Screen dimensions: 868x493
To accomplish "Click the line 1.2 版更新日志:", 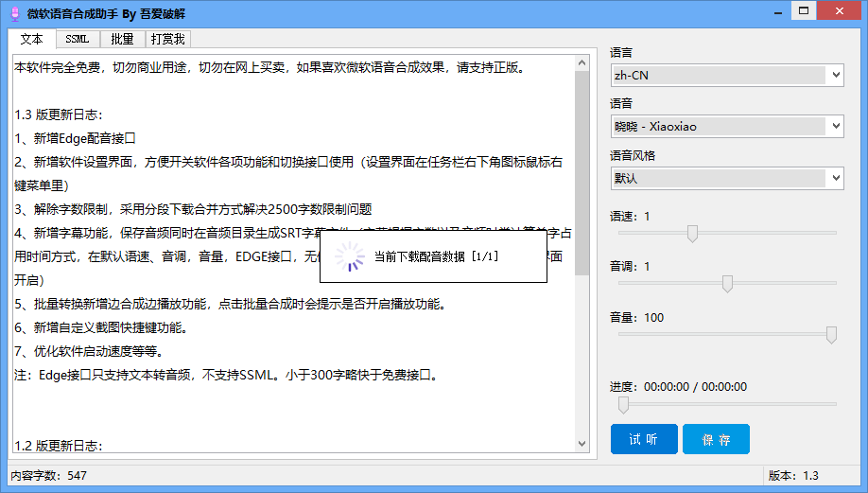I will 59,446.
